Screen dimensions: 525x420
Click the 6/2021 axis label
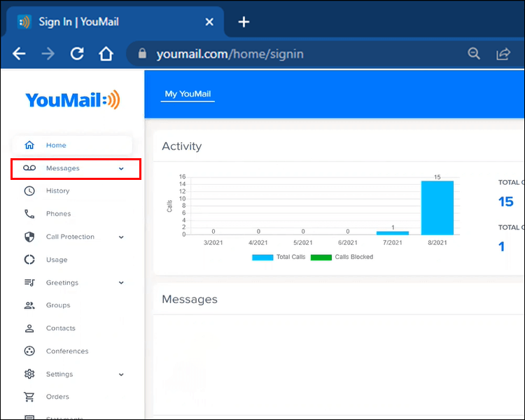click(347, 242)
